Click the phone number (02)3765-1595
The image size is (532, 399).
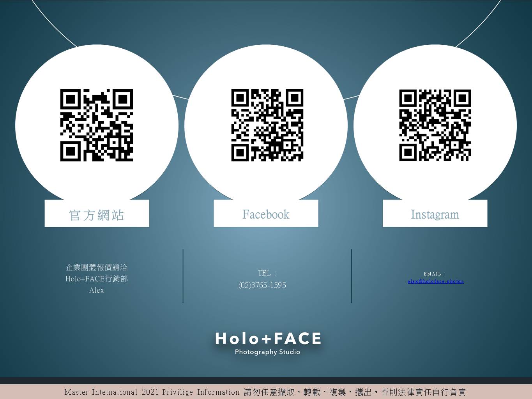coord(262,285)
